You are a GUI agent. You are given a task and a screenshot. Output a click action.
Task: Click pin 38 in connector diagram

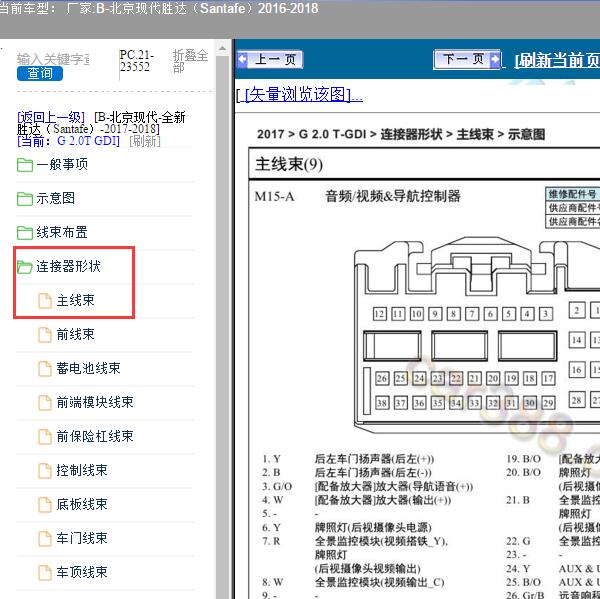coord(382,403)
